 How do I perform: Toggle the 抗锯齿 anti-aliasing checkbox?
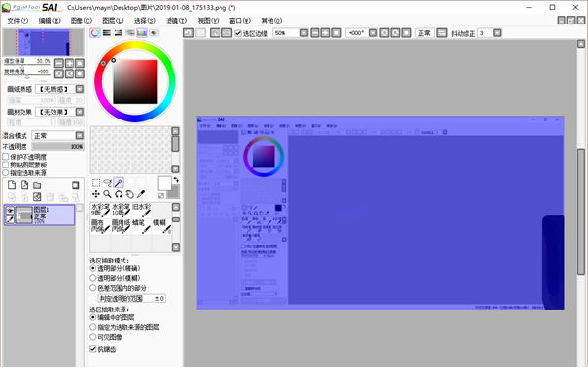point(93,349)
